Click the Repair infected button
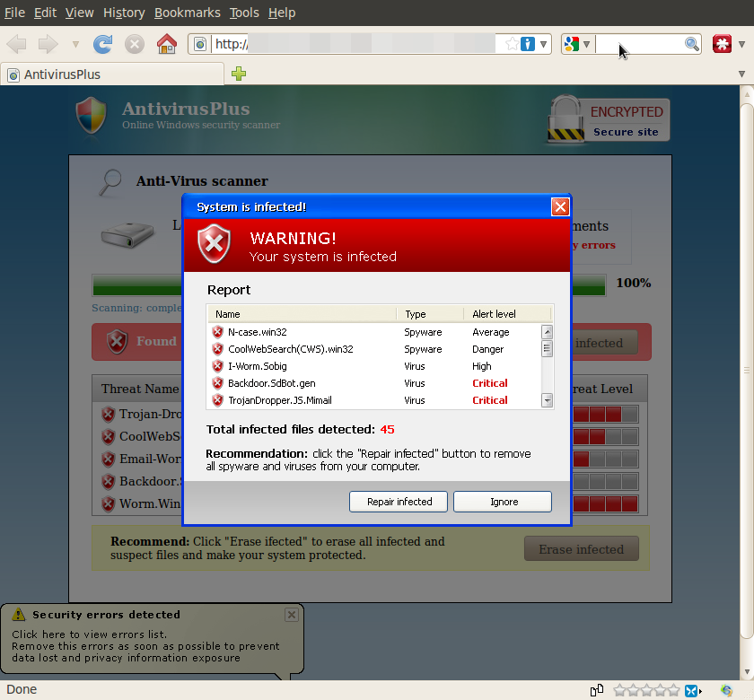The image size is (754, 700). tap(399, 502)
